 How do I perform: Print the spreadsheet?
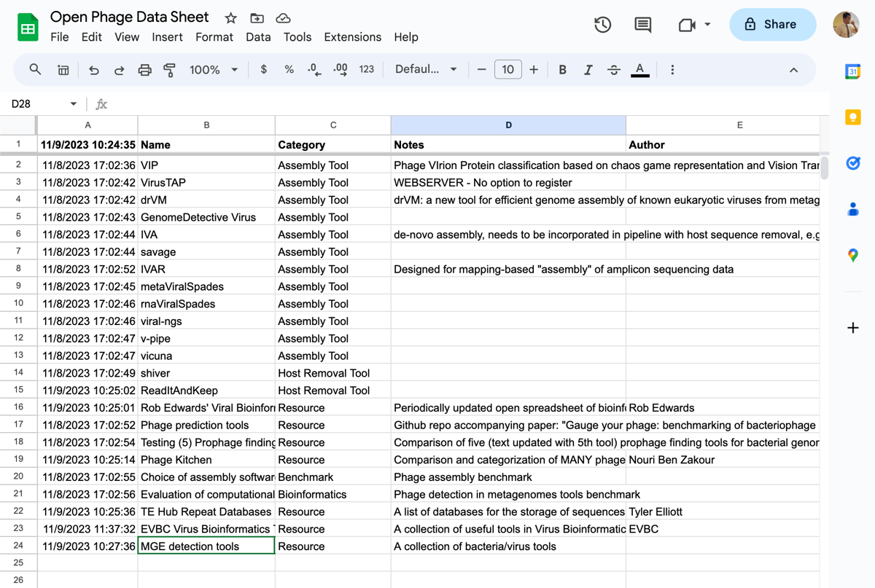click(144, 70)
